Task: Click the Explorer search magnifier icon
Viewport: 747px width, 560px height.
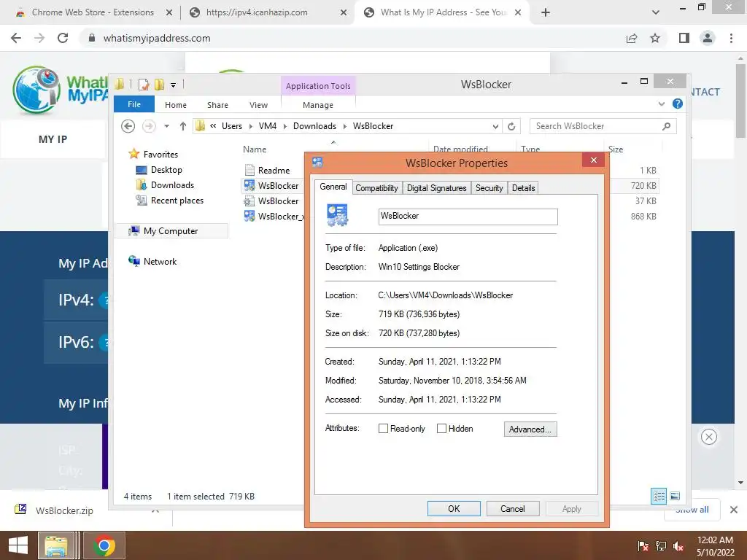Action: [x=667, y=126]
